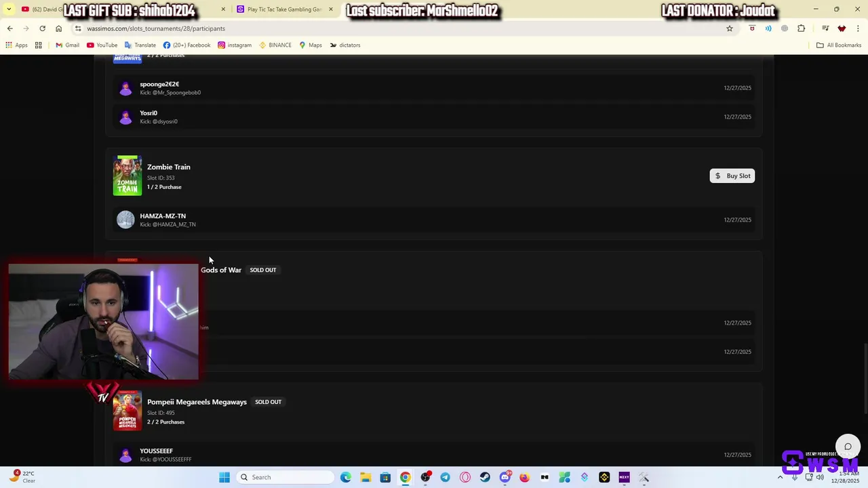Open Opera GX from the taskbar
Image resolution: width=868 pixels, height=488 pixels.
[x=465, y=477]
